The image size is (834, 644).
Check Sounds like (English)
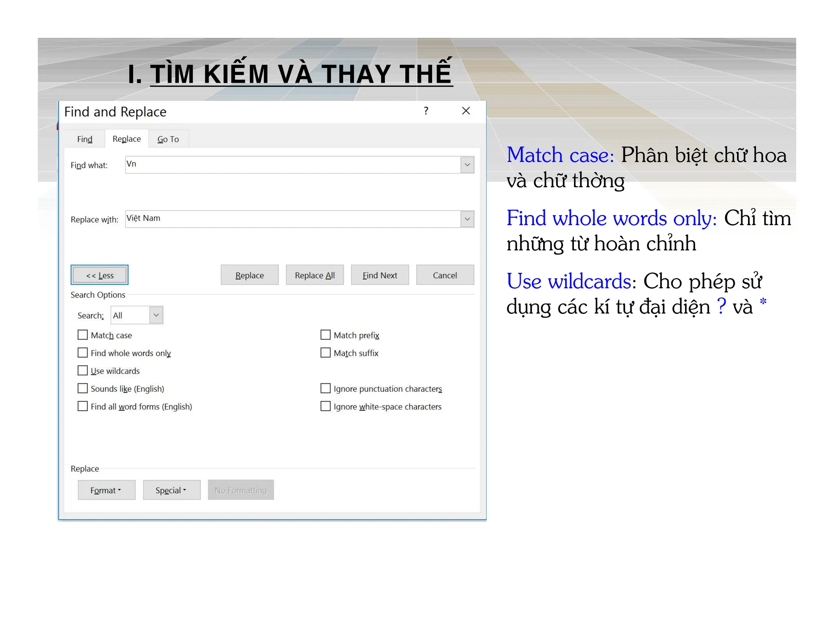coord(83,388)
